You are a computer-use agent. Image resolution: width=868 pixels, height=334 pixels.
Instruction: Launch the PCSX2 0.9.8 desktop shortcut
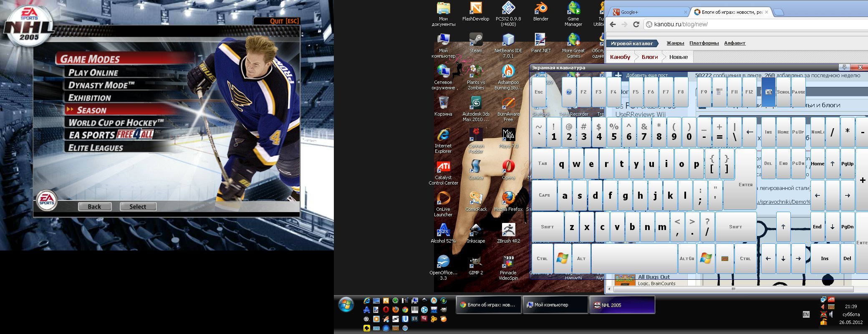tap(508, 14)
